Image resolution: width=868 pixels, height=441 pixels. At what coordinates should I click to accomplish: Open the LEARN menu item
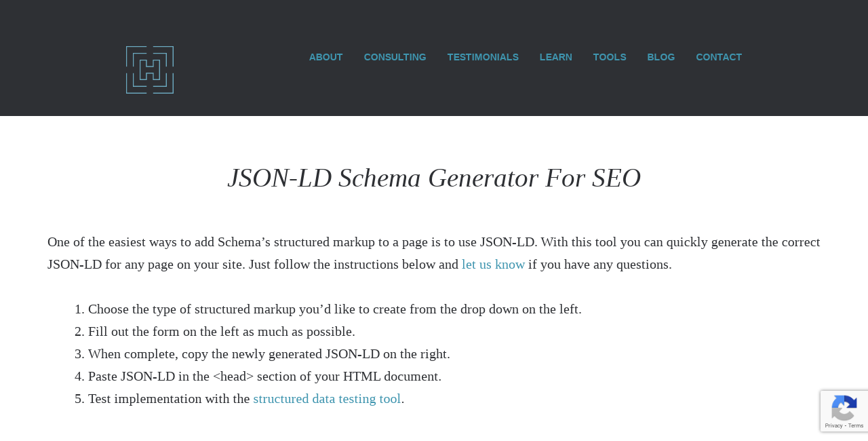pos(555,56)
